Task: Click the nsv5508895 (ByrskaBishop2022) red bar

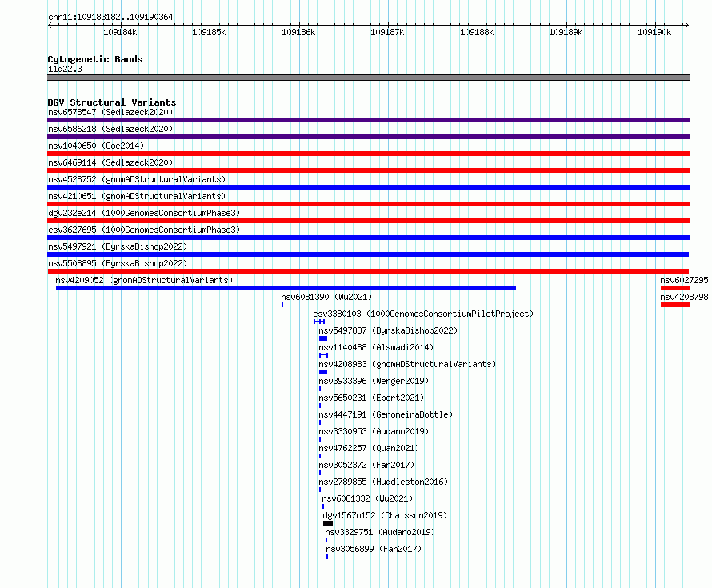Action: pyautogui.click(x=368, y=271)
